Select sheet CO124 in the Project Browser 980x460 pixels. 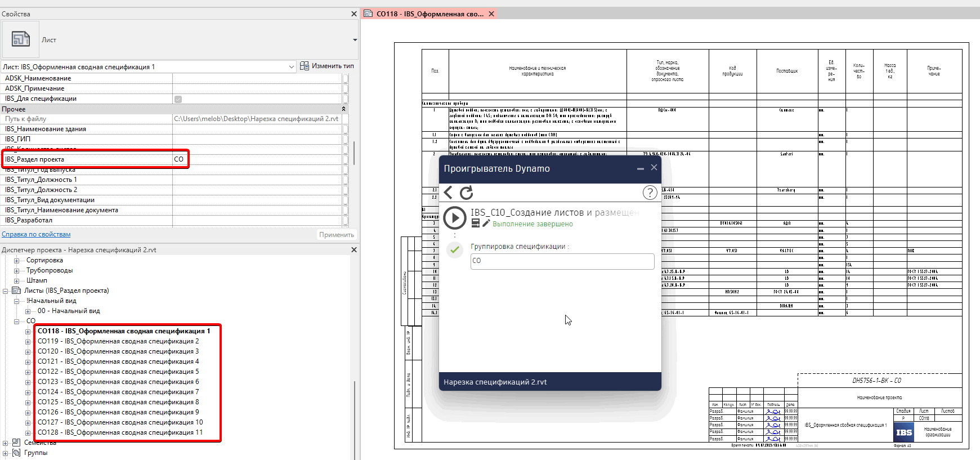click(x=118, y=392)
